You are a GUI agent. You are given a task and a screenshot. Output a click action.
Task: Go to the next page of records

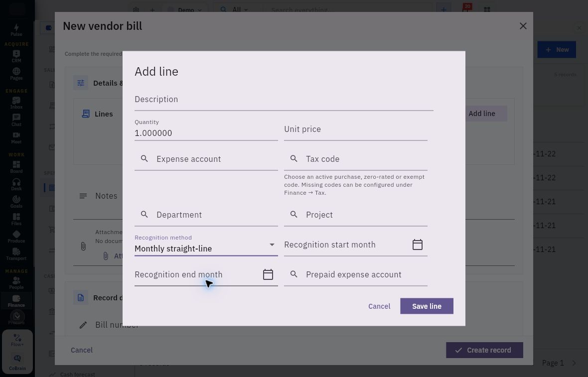(574, 363)
